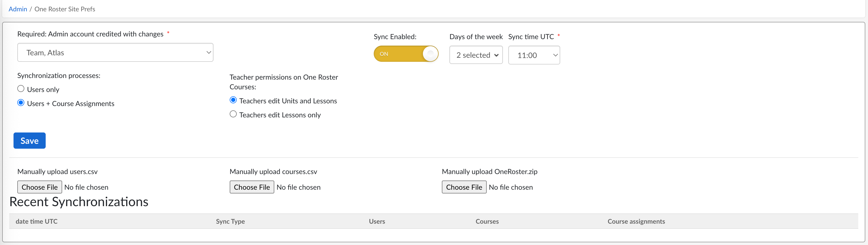Image resolution: width=868 pixels, height=245 pixels.
Task: Choose Teachers edit Lessons only option
Action: click(x=233, y=114)
